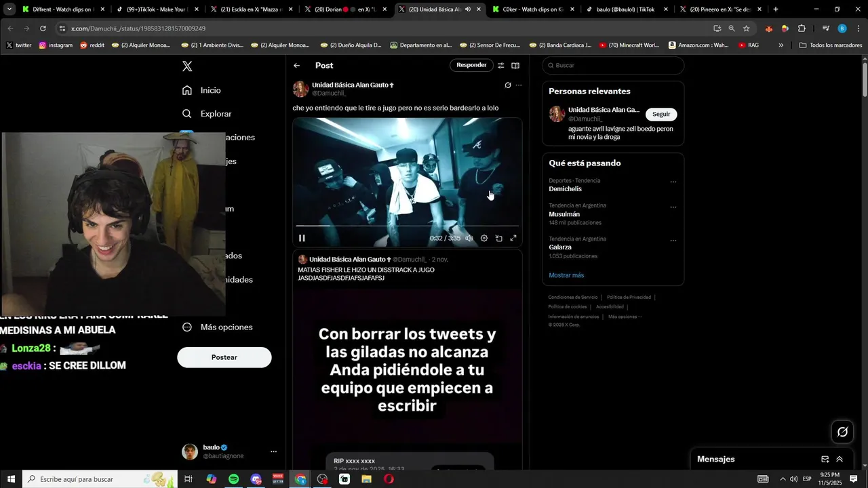Open the Demichelis trending topic
The height and width of the screenshot is (488, 868).
pos(566,189)
